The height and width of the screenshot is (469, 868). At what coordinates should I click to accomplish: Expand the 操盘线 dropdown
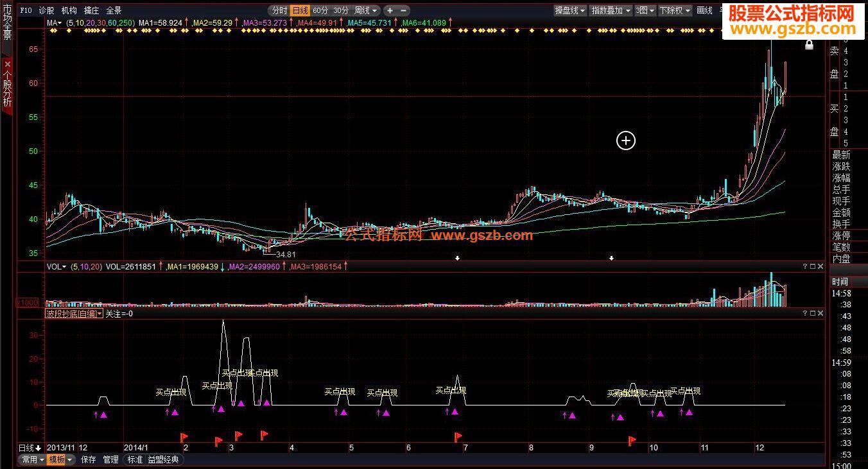pos(570,10)
